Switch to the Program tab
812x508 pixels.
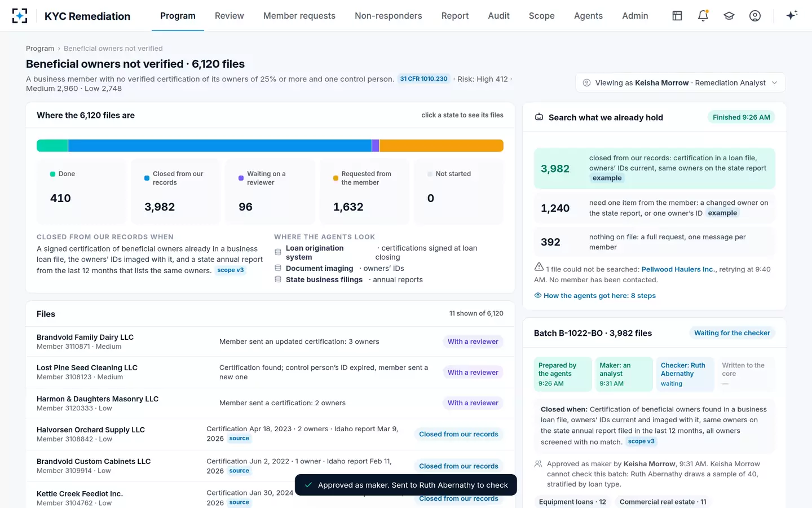point(178,16)
